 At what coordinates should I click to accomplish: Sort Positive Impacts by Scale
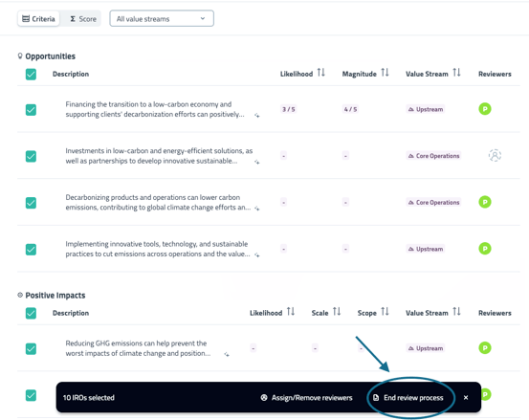(x=337, y=312)
